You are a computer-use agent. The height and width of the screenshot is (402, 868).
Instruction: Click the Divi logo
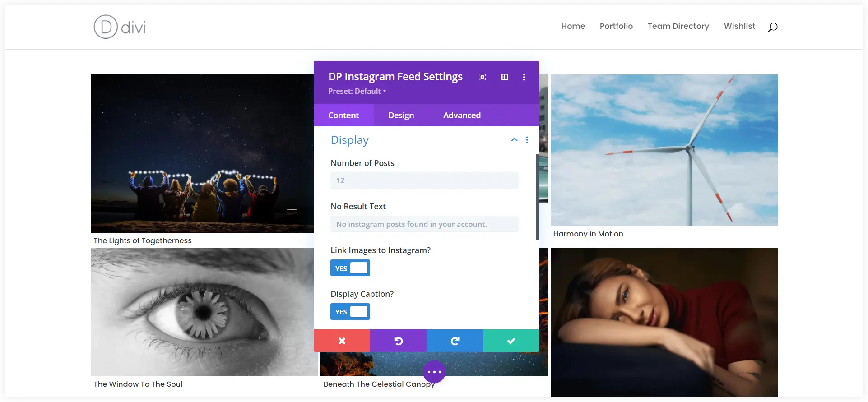click(x=120, y=27)
